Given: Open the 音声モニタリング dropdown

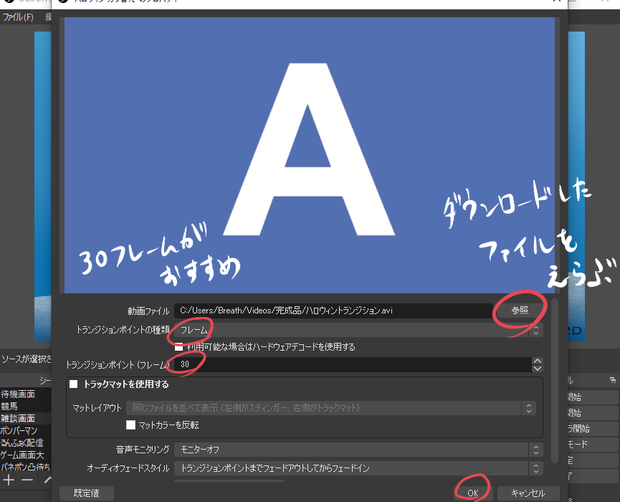Looking at the screenshot, I should 358,449.
